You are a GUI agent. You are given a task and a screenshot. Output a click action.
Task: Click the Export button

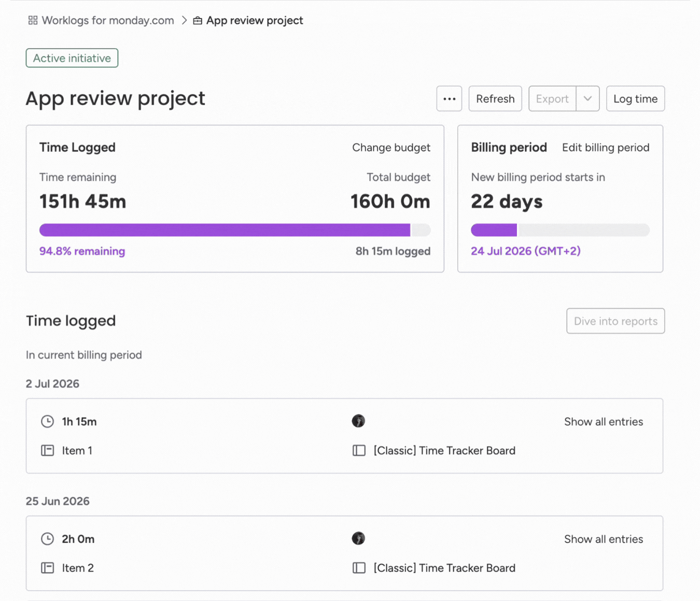click(552, 98)
